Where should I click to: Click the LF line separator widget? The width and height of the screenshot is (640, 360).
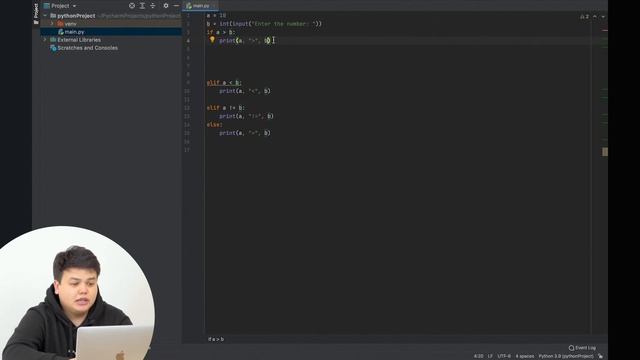click(x=490, y=356)
